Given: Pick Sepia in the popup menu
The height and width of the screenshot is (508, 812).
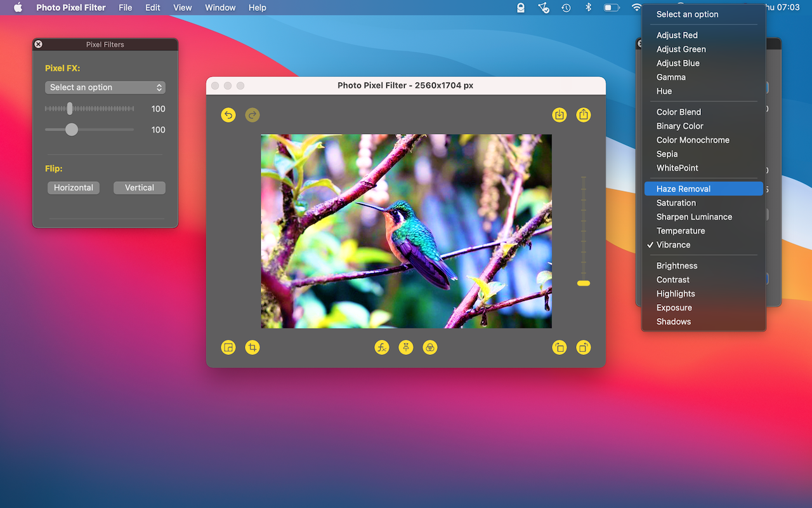Looking at the screenshot, I should coord(667,154).
